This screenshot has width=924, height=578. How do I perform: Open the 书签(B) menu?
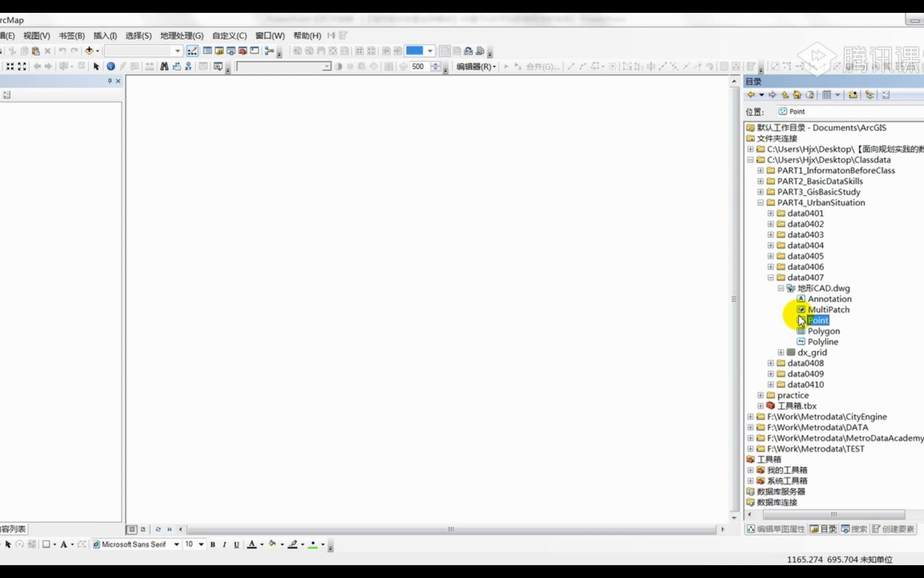click(72, 35)
